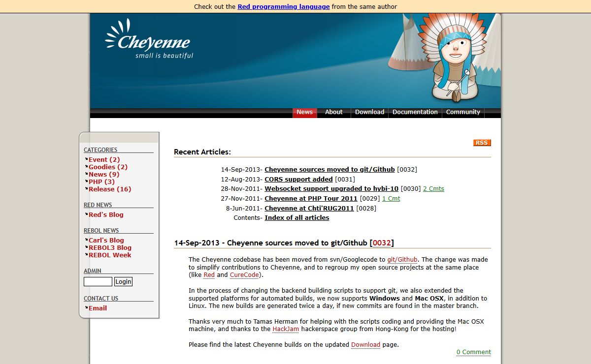The width and height of the screenshot is (591, 364).
Task: Click the 14-Sep-2013 date in article list
Action: click(240, 170)
